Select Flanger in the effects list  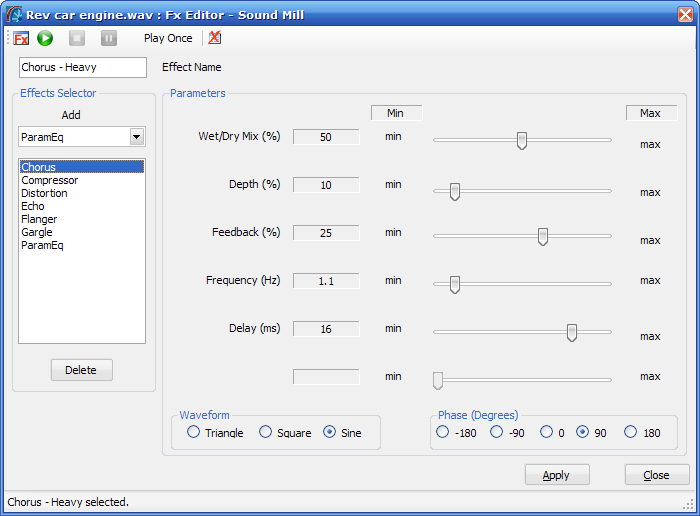pos(82,219)
